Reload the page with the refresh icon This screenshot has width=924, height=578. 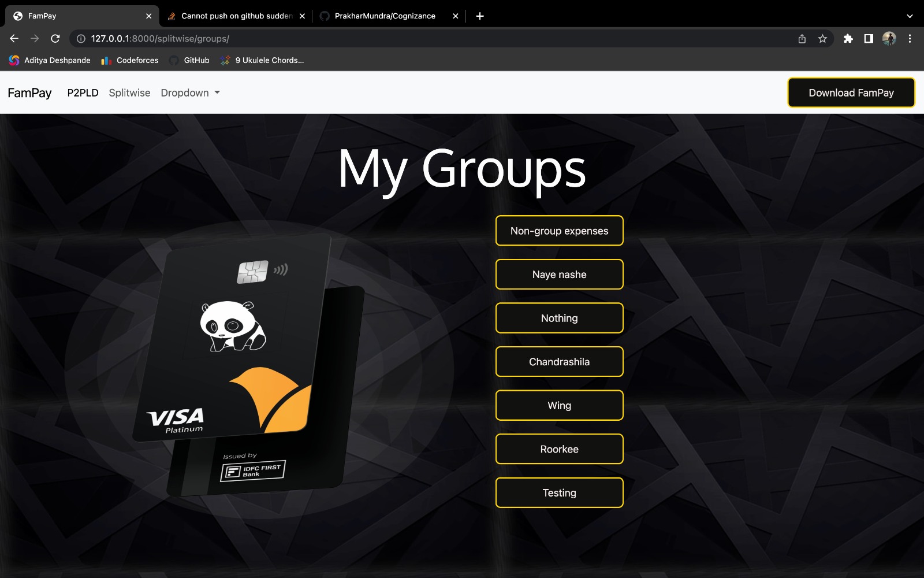[55, 39]
